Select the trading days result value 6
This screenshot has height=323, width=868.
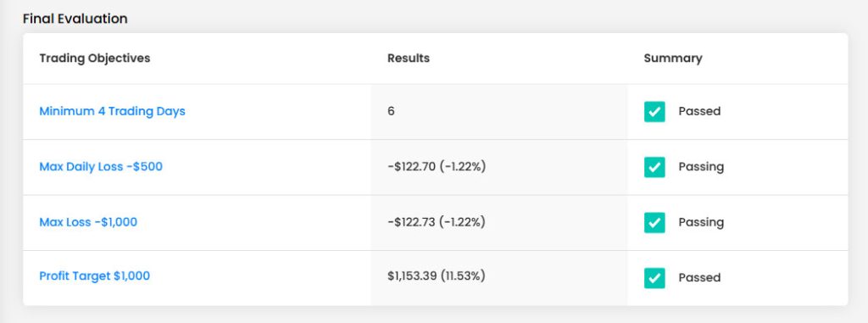click(x=392, y=111)
